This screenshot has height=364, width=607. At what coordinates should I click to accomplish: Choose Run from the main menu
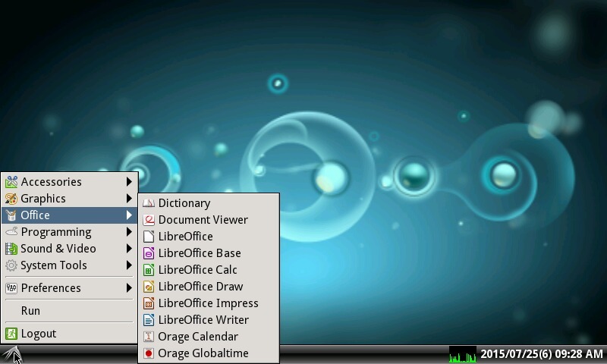tap(70, 311)
